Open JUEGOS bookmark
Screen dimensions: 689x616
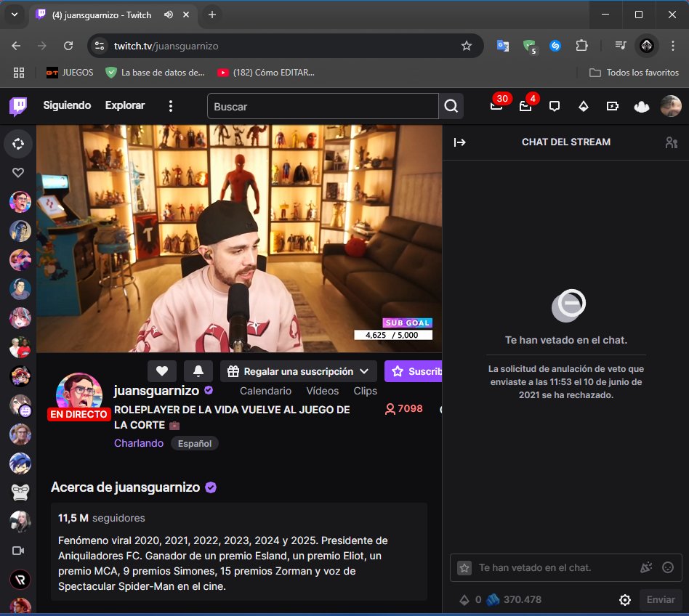click(70, 73)
